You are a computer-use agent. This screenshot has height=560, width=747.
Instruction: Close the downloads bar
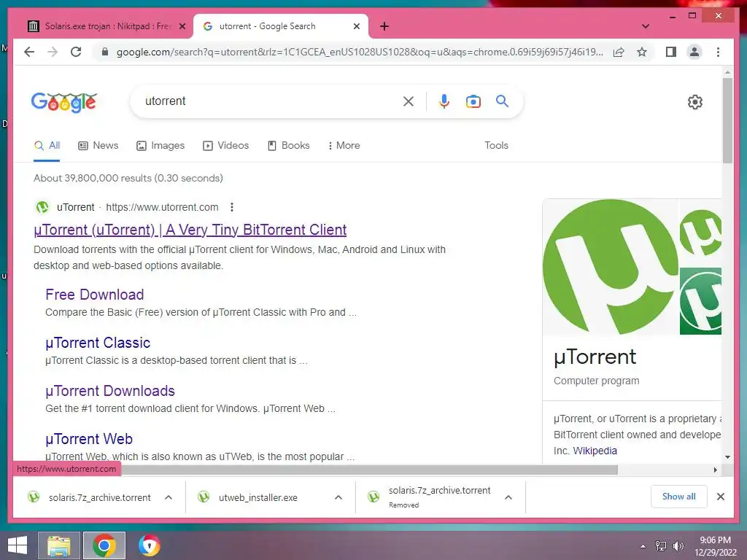click(x=720, y=497)
